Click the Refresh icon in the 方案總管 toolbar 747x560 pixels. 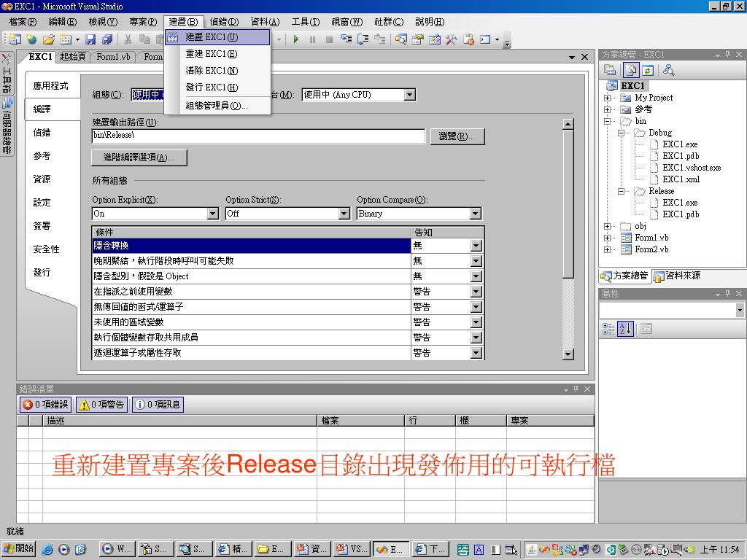[x=648, y=71]
